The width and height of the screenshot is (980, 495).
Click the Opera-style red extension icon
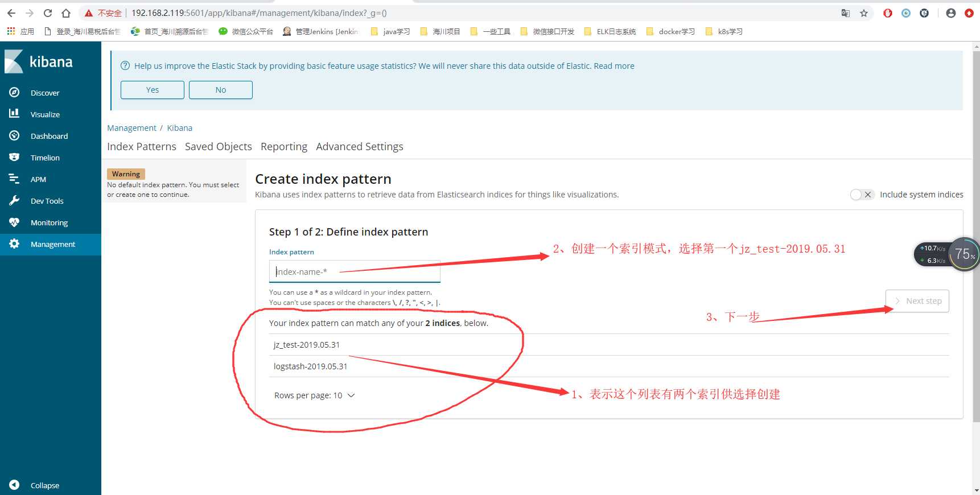888,13
